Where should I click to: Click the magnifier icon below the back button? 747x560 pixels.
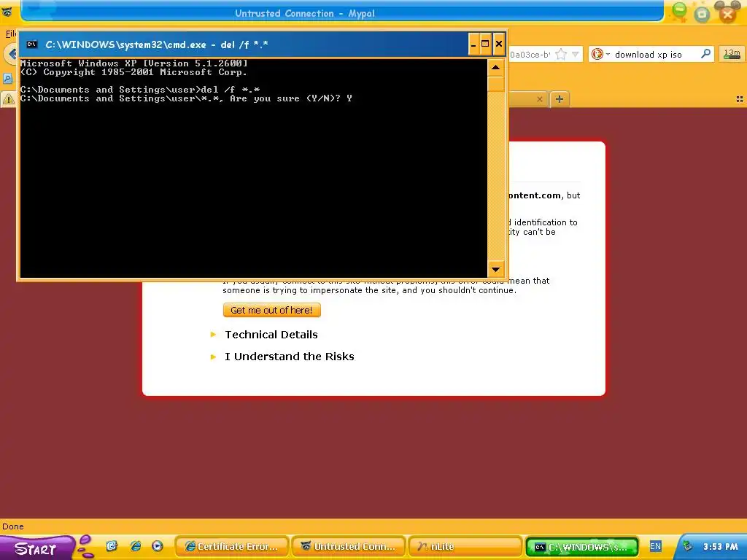pos(7,79)
